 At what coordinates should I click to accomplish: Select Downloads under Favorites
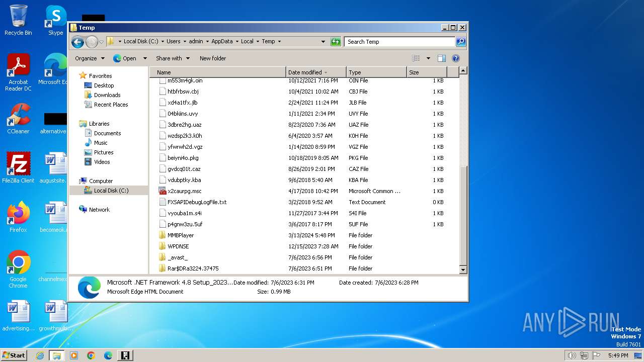pyautogui.click(x=107, y=95)
